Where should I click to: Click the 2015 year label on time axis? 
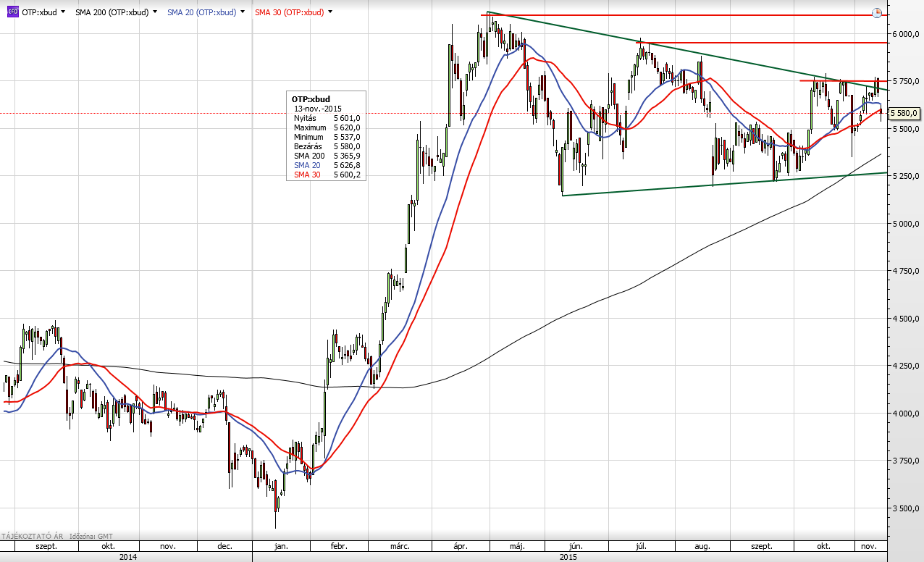[x=569, y=556]
